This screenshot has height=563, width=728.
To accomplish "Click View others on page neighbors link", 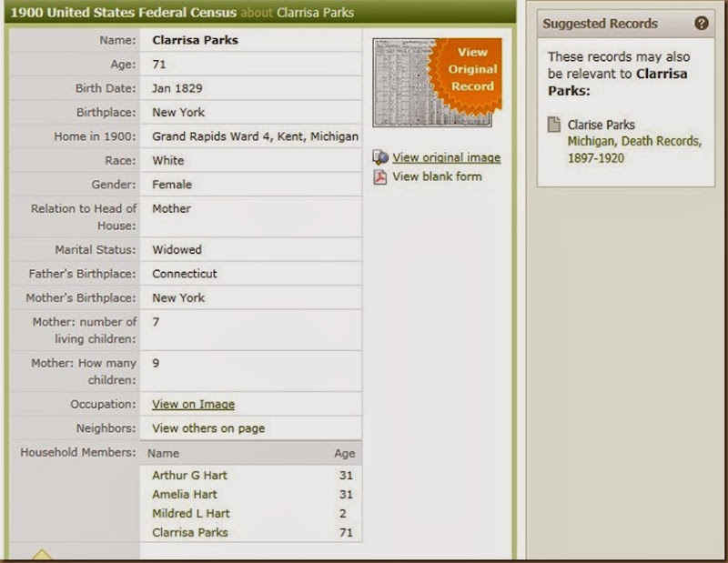I will [208, 428].
